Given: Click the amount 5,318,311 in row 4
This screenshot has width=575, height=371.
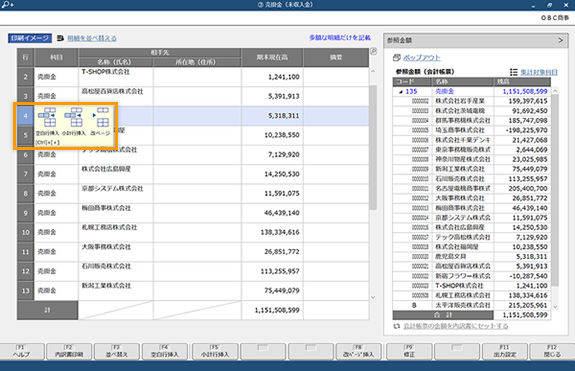Looking at the screenshot, I should click(x=283, y=116).
